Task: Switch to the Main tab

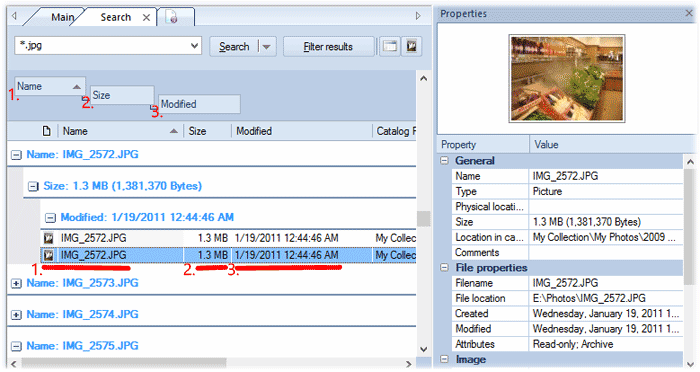Action: click(x=62, y=17)
